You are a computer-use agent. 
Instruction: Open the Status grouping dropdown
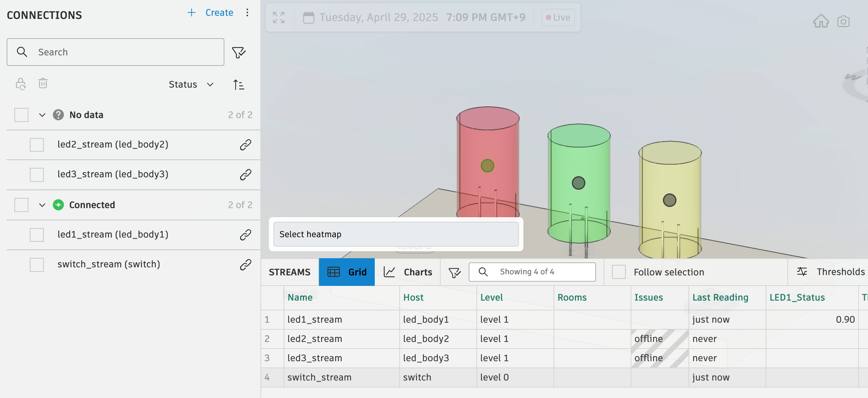(191, 84)
